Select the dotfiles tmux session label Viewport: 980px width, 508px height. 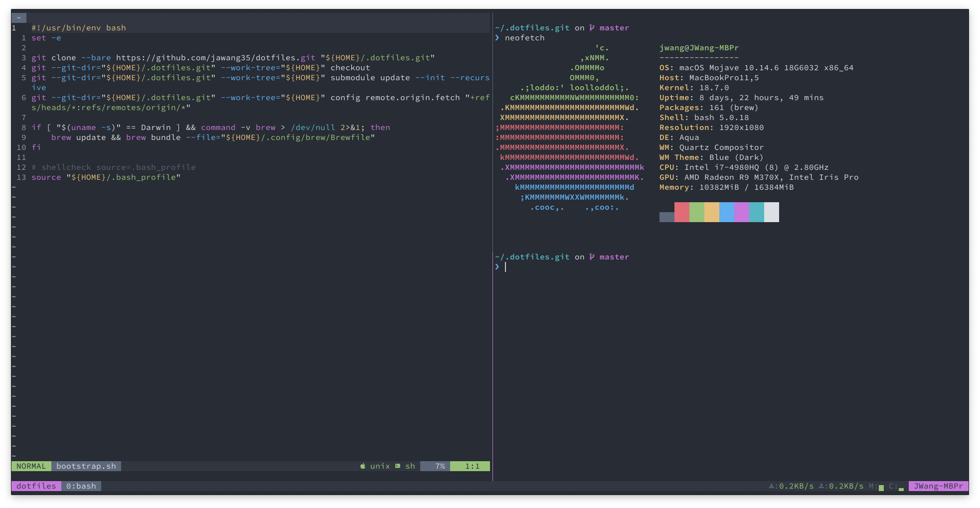click(x=36, y=486)
